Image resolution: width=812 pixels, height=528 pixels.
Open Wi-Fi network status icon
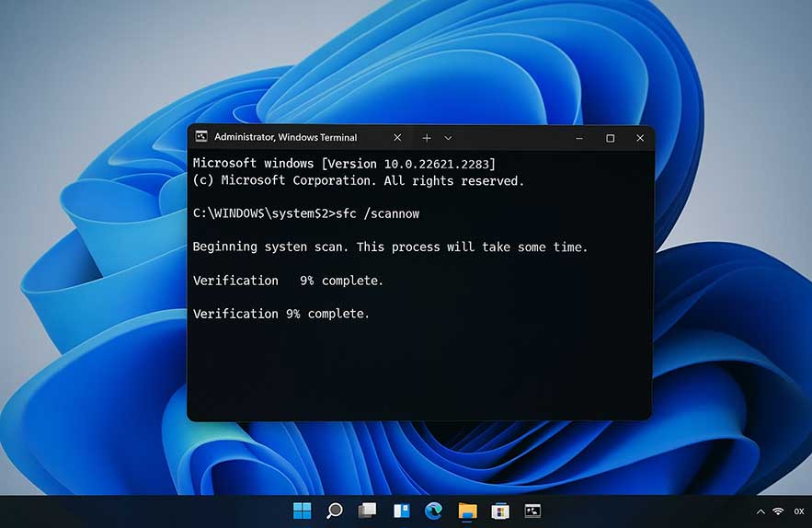[778, 511]
